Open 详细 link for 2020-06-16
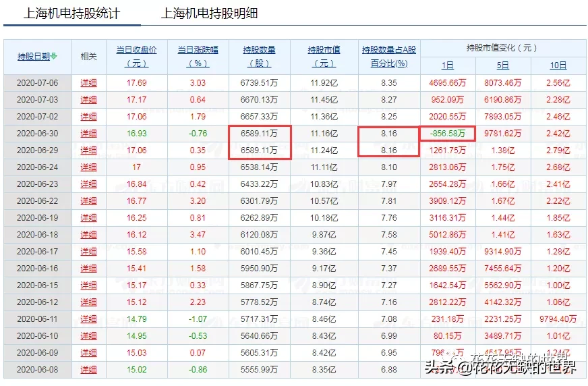 pyautogui.click(x=88, y=269)
